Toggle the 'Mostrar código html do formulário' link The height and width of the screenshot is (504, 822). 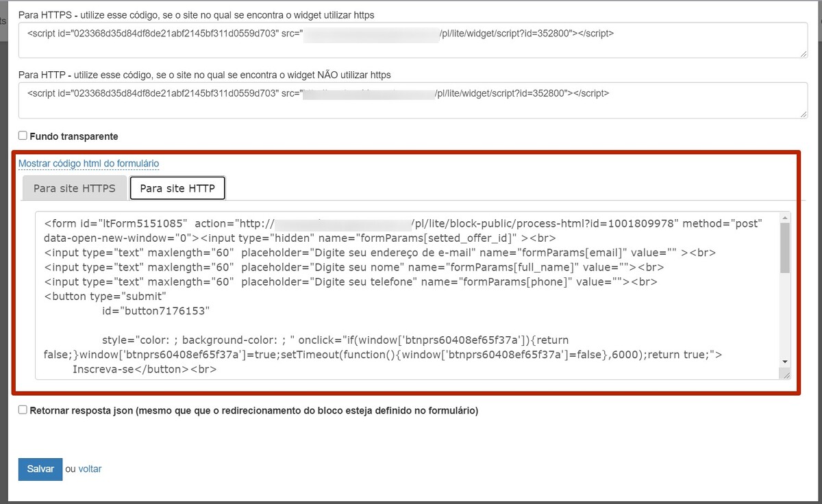88,164
